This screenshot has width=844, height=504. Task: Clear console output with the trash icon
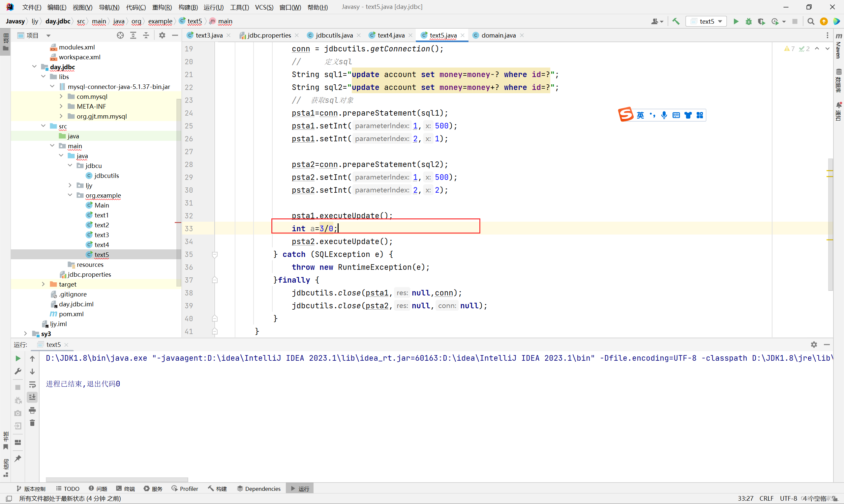32,423
